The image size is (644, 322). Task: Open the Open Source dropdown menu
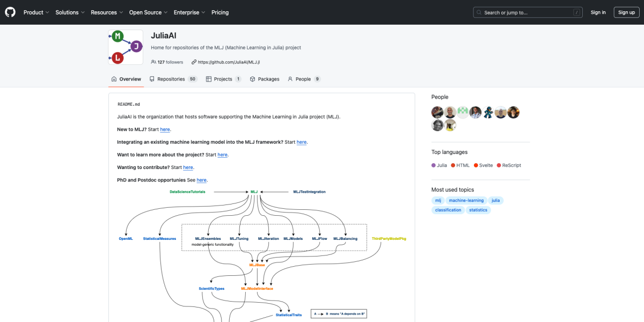click(x=148, y=12)
